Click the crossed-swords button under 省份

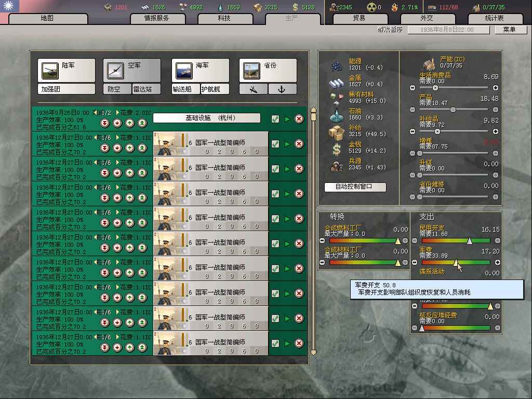coord(254,89)
